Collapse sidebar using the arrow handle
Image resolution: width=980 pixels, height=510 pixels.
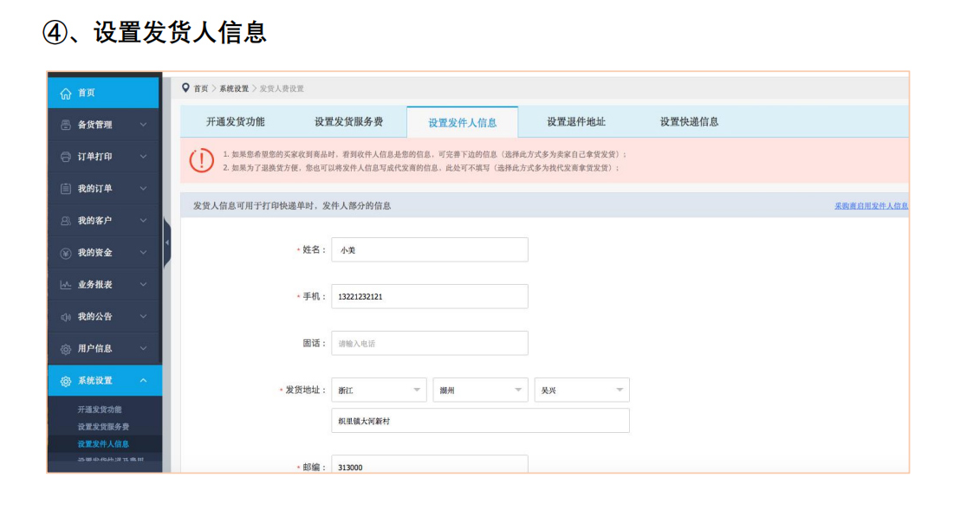(167, 242)
